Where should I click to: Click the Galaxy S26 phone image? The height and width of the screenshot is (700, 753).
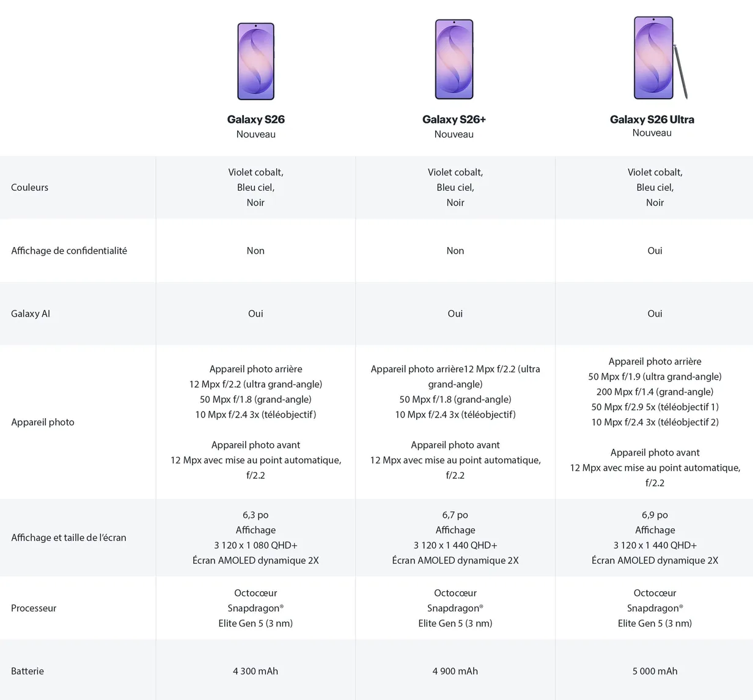coord(255,61)
